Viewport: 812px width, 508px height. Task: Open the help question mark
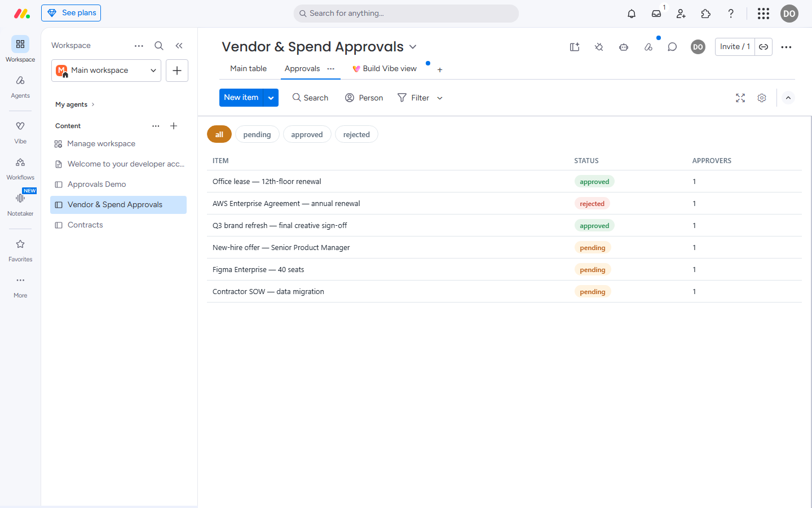(x=731, y=14)
